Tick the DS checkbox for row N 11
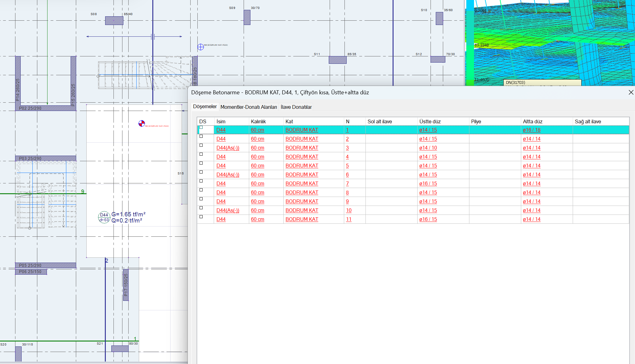 [201, 217]
